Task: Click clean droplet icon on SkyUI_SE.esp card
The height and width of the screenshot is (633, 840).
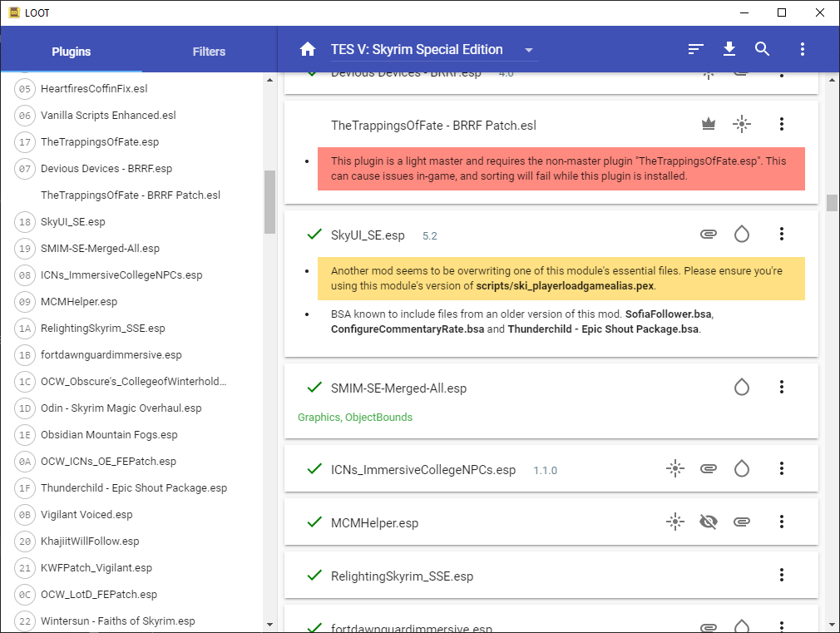Action: click(742, 235)
